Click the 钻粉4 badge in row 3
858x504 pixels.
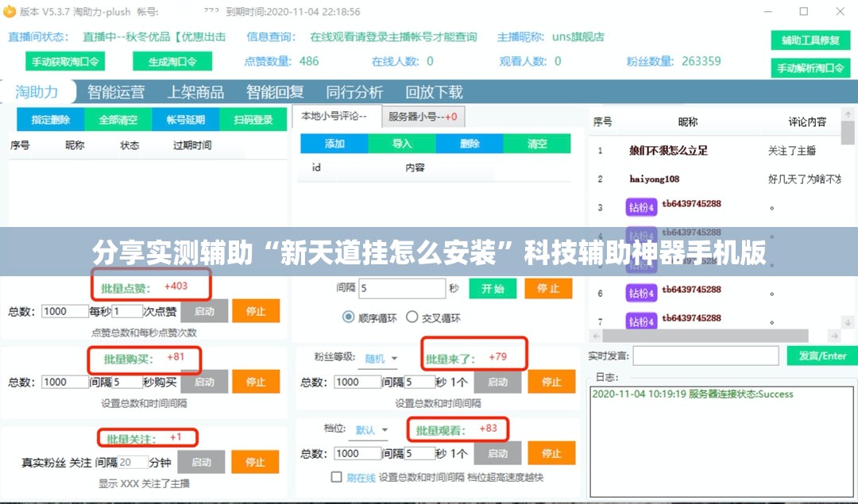(641, 207)
